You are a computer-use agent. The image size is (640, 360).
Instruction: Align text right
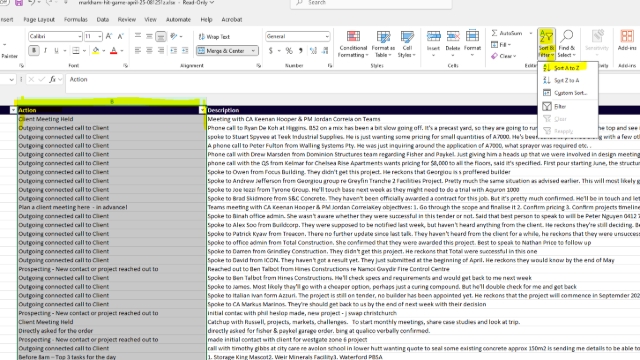(x=161, y=51)
